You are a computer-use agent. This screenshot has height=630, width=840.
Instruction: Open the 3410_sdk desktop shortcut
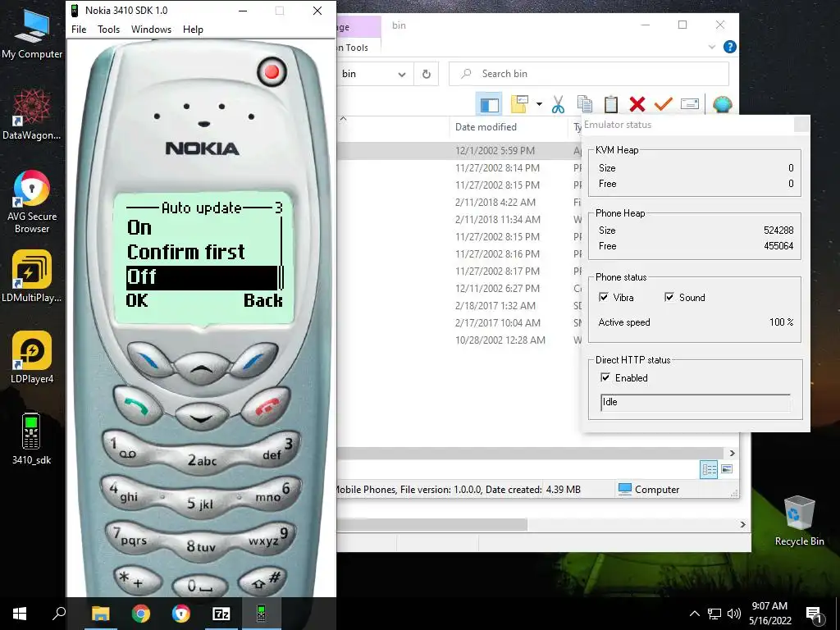[31, 438]
